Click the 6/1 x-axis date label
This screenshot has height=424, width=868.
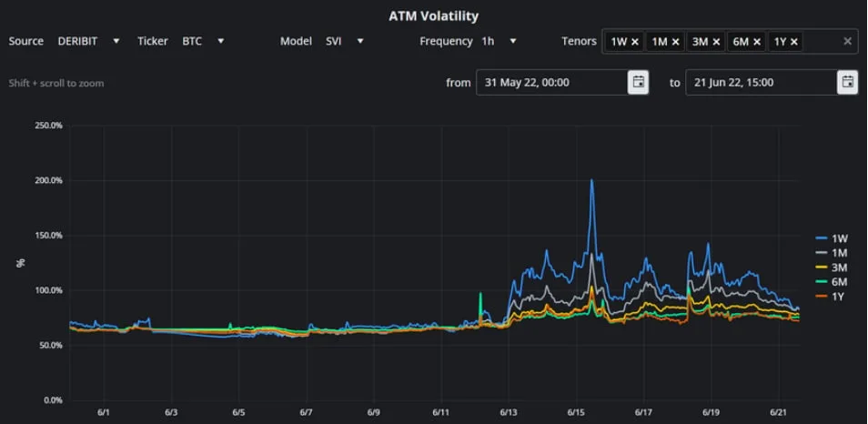pos(104,413)
